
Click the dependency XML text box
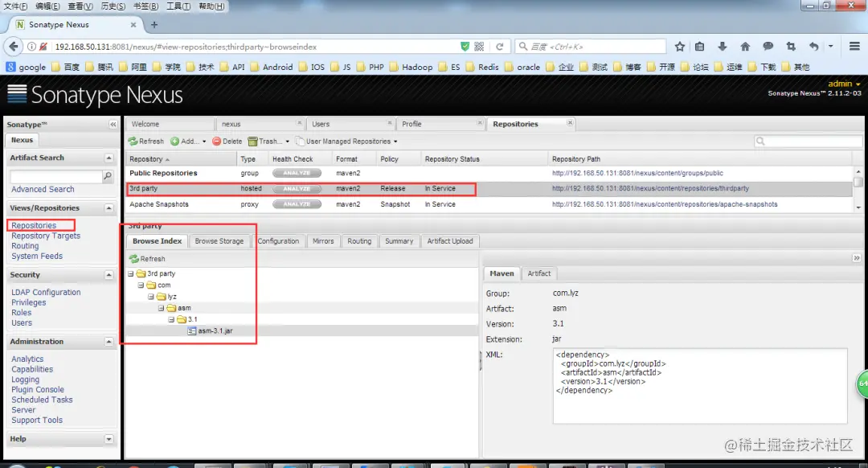click(700, 386)
